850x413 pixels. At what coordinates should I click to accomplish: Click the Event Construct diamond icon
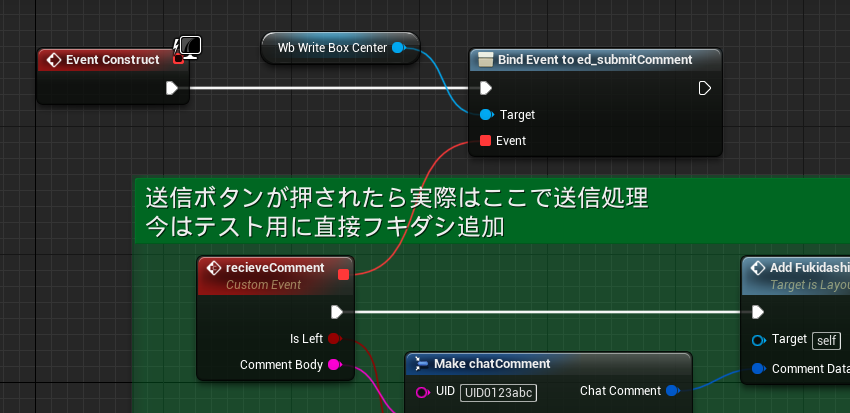(54, 60)
